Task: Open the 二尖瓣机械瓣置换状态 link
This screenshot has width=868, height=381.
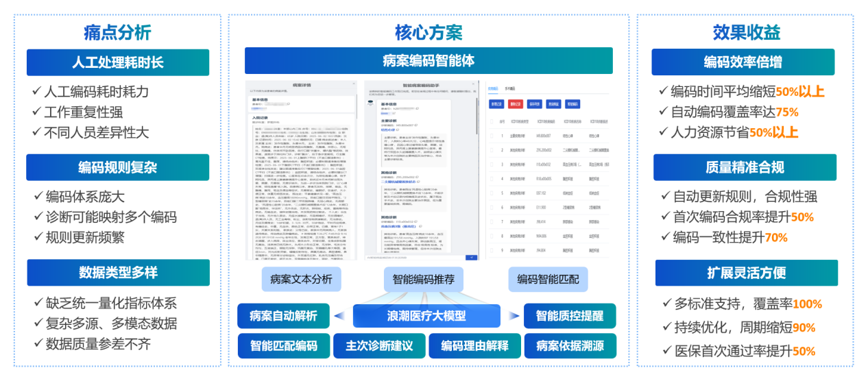Action: point(398,180)
